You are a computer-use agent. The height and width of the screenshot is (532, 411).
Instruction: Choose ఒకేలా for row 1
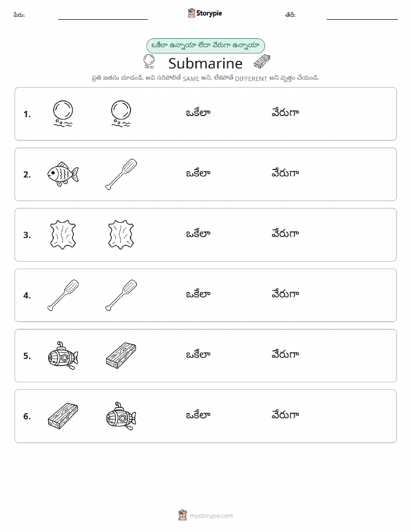[198, 113]
